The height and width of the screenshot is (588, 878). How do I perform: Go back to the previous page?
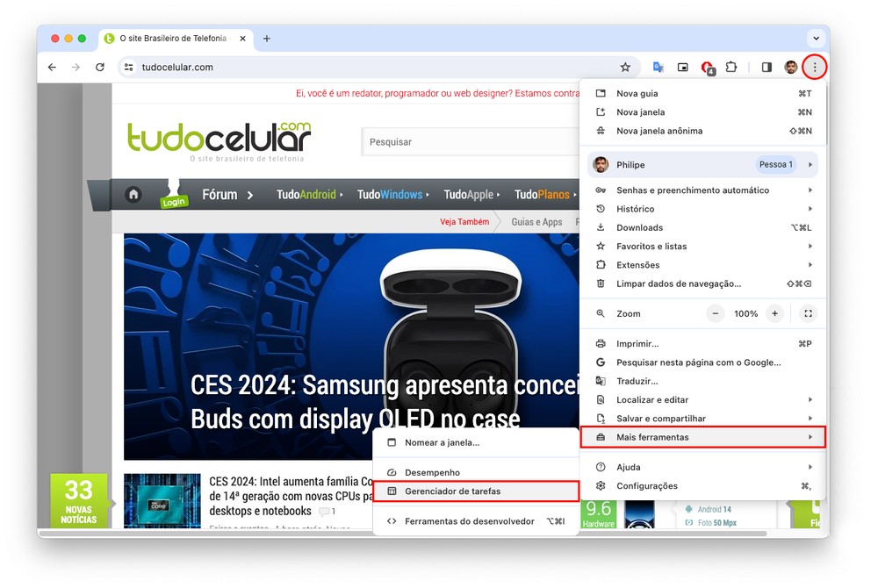click(x=52, y=67)
